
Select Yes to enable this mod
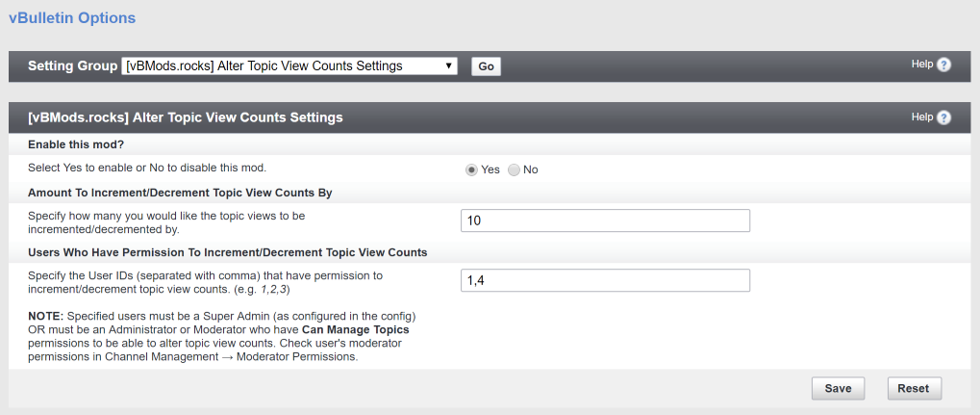pos(471,170)
